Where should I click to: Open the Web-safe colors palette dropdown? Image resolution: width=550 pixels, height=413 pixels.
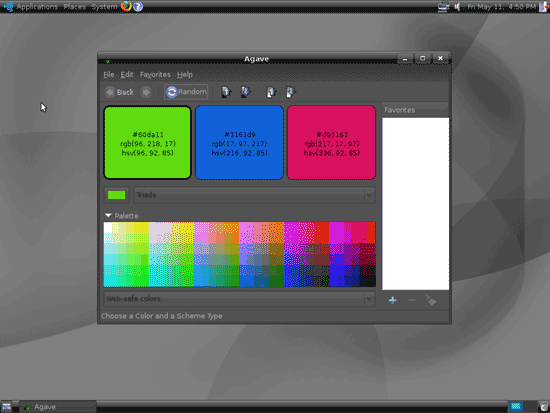[x=240, y=299]
